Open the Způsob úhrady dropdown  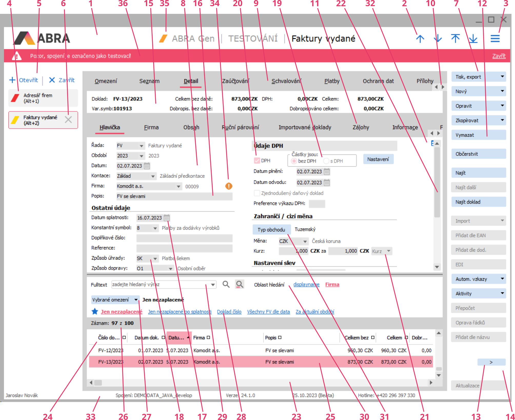(155, 259)
